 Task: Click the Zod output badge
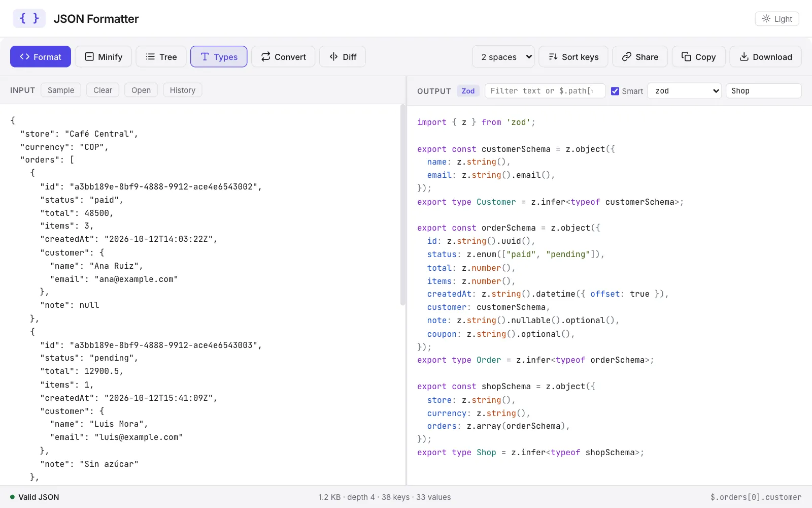pos(468,91)
